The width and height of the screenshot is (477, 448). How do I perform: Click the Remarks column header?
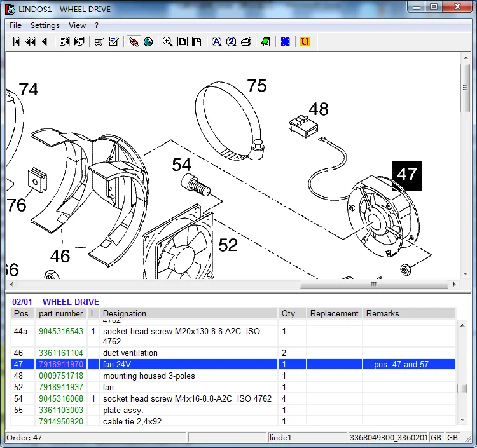click(x=409, y=313)
